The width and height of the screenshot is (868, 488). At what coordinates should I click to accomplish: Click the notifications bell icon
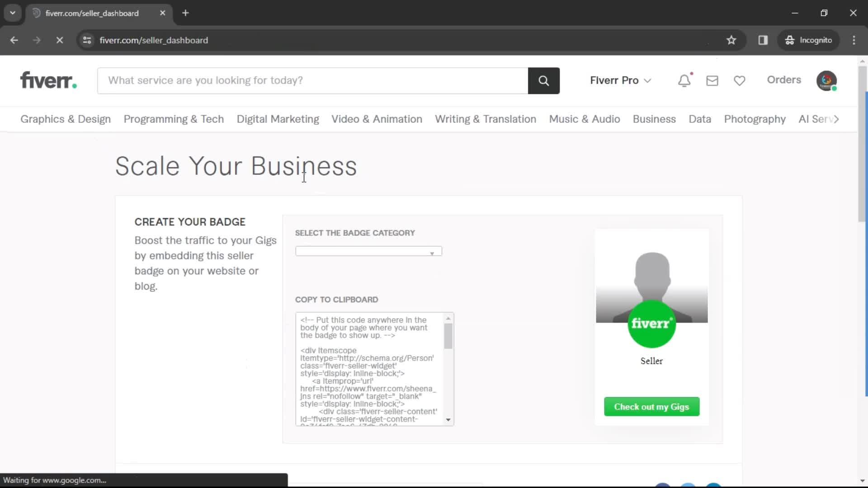(684, 80)
